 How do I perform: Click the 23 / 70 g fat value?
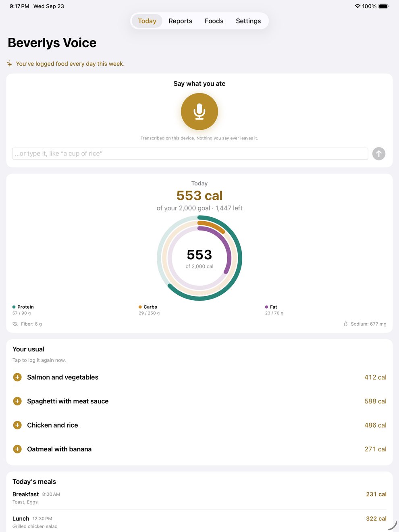pos(274,313)
